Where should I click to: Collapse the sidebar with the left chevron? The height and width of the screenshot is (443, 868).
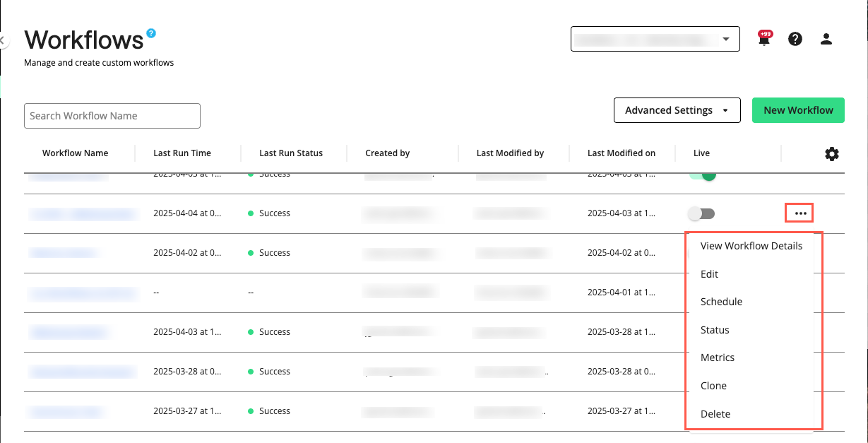pyautogui.click(x=3, y=41)
